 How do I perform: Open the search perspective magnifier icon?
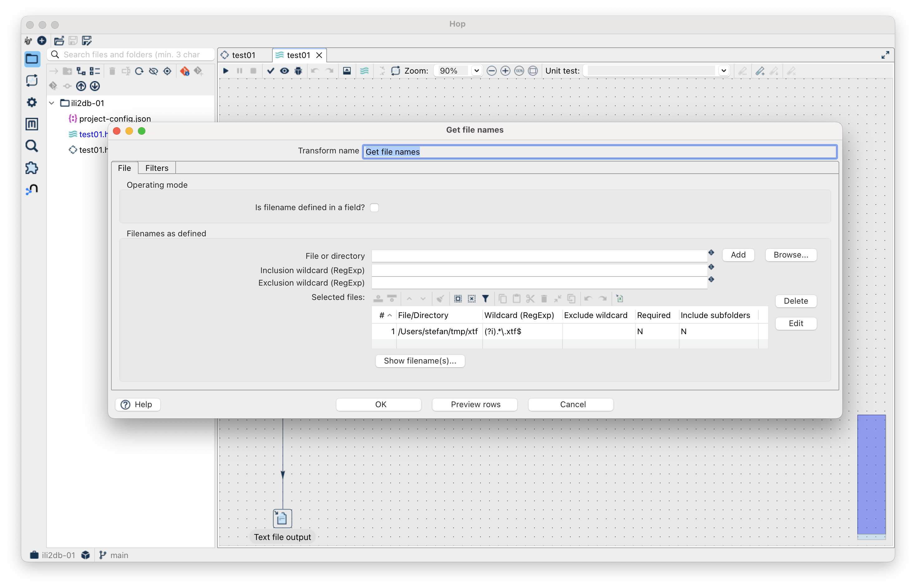32,146
